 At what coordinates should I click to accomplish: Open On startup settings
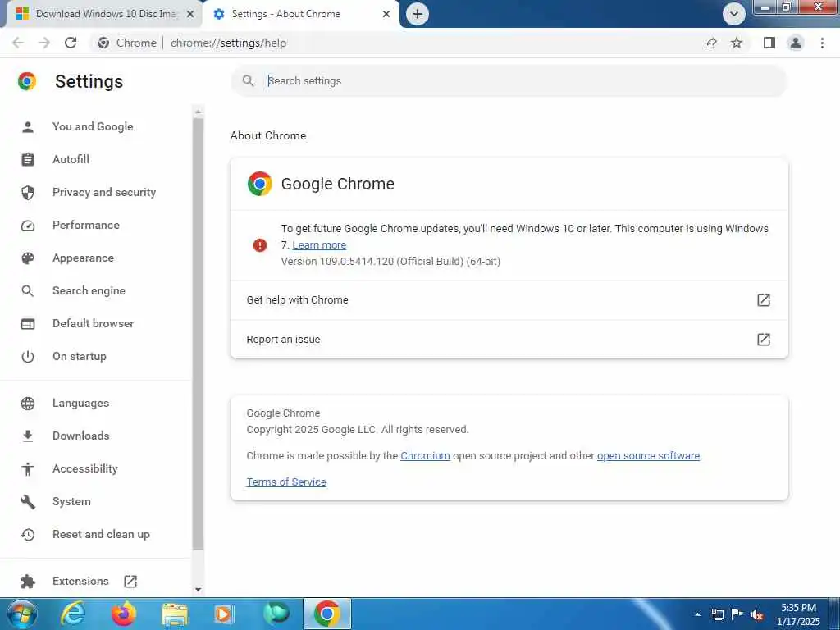(80, 356)
